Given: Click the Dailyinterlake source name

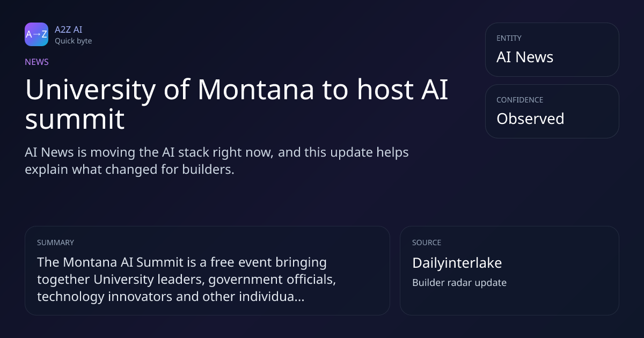Looking at the screenshot, I should (457, 263).
